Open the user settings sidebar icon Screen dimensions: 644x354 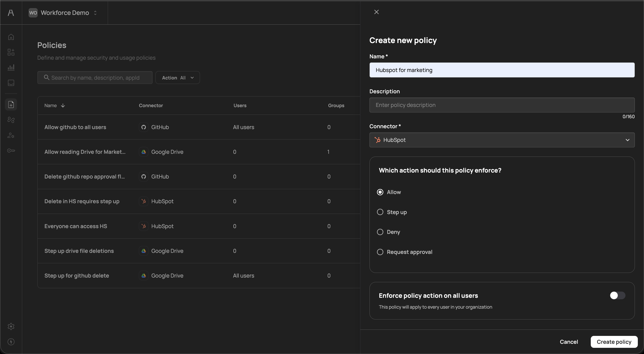(x=11, y=135)
